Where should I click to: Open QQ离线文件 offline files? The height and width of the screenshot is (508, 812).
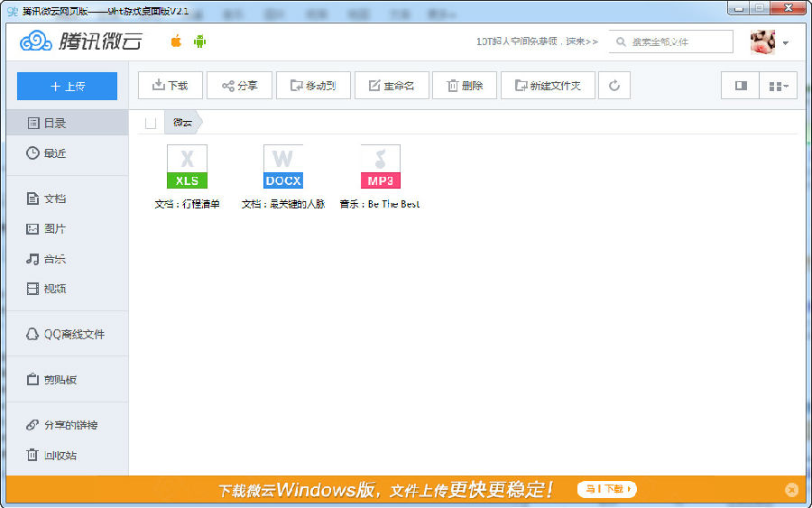pos(68,334)
